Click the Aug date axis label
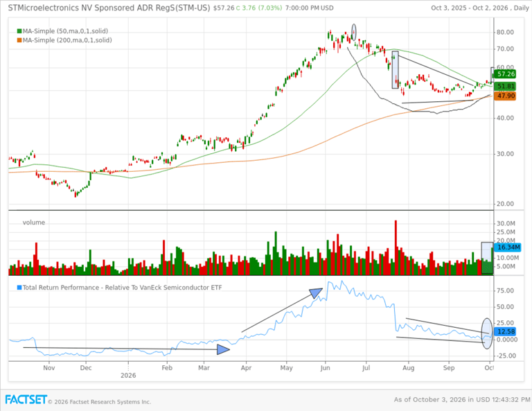The width and height of the screenshot is (532, 411). 409,368
